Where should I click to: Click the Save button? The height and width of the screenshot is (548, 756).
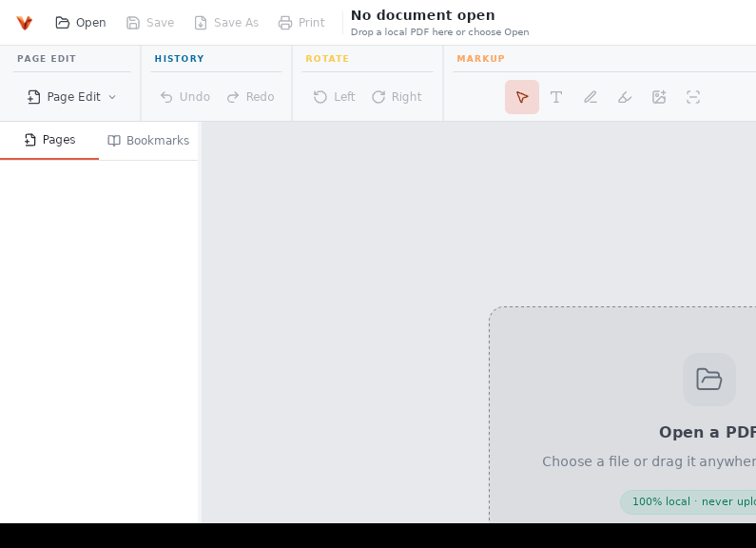point(150,23)
